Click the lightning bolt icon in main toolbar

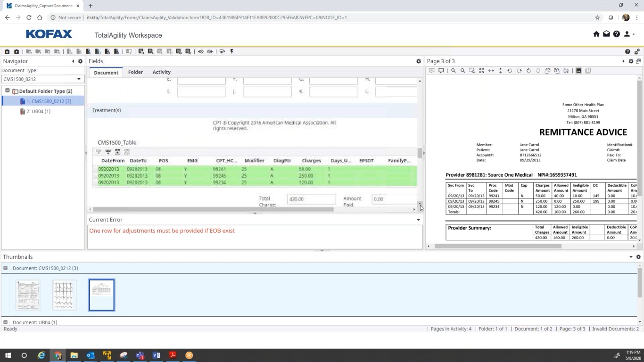click(231, 51)
